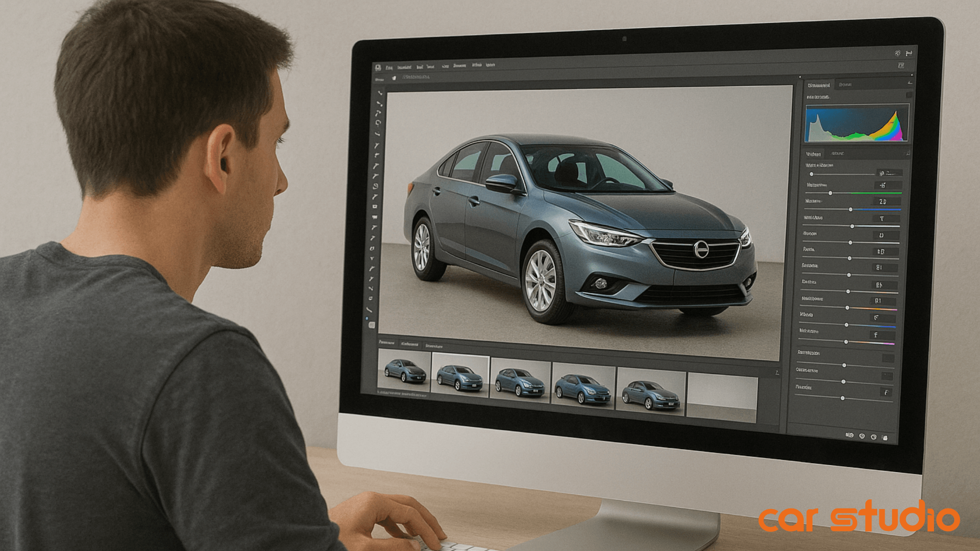Image resolution: width=980 pixels, height=551 pixels.
Task: Select the bright blue fourth car thumbnail
Action: (583, 386)
